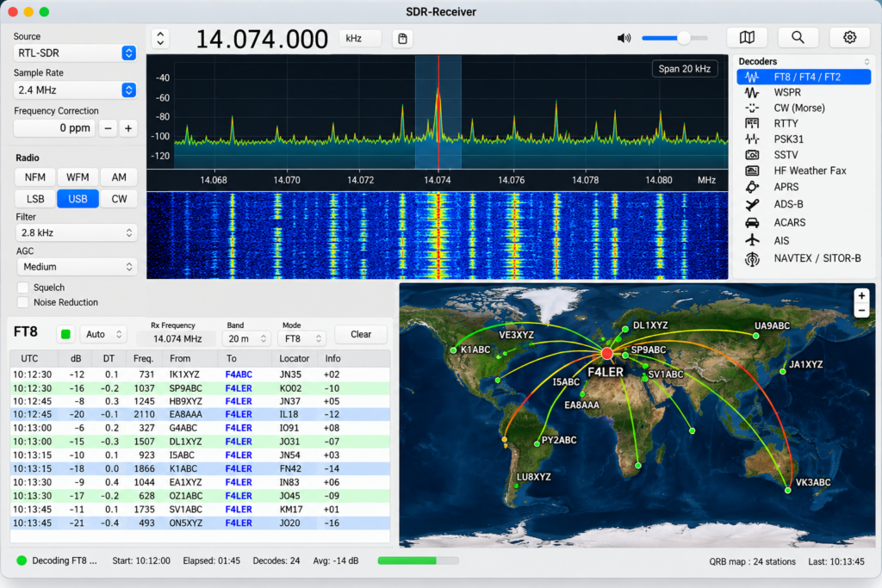Switch radio mode to NFM
Image resolution: width=882 pixels, height=588 pixels.
34,177
